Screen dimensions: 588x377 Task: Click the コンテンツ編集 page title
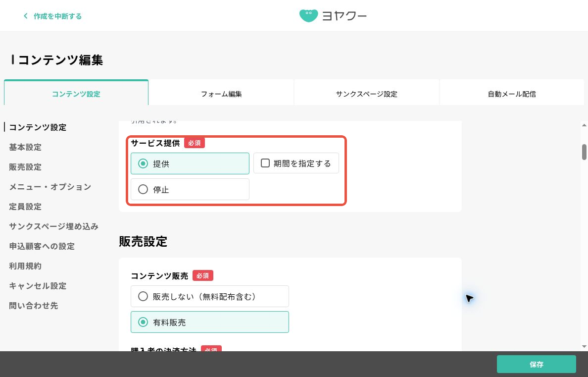point(60,60)
